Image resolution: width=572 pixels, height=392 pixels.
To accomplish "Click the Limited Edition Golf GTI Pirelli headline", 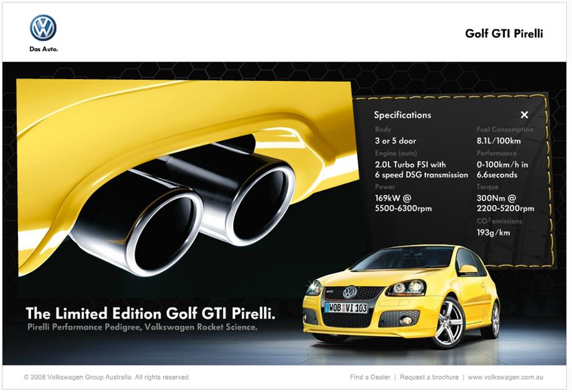I will [x=151, y=313].
